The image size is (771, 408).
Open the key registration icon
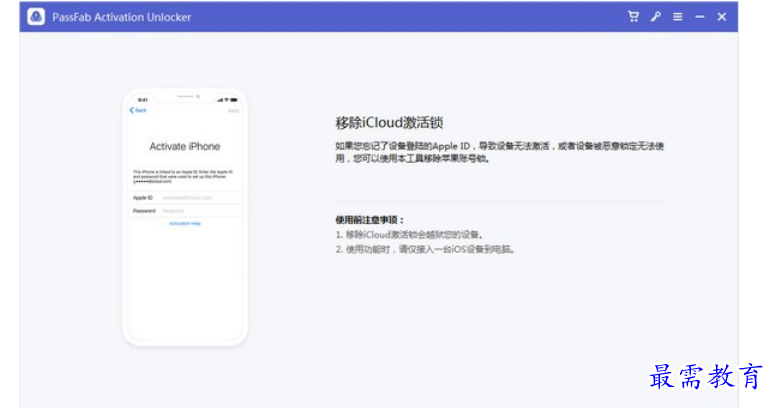[x=655, y=17]
